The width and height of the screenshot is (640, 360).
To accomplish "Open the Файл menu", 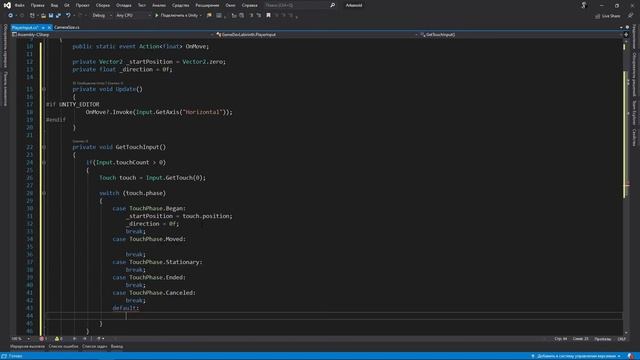I will (x=19, y=5).
